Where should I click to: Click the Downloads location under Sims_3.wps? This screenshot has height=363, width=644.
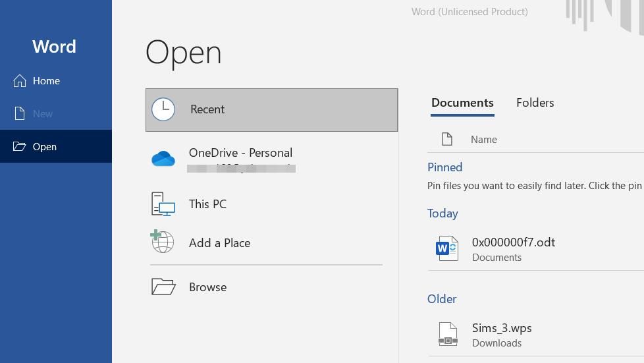[x=496, y=343]
